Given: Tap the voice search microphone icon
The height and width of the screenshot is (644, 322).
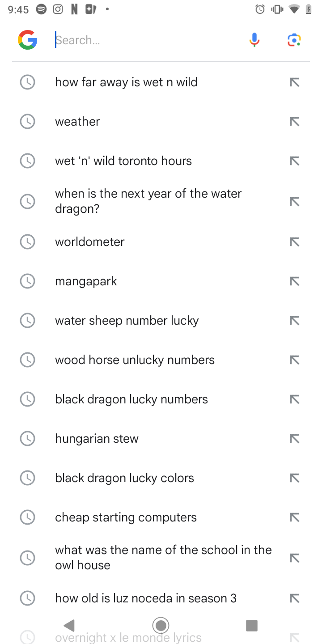Looking at the screenshot, I should pyautogui.click(x=254, y=40).
